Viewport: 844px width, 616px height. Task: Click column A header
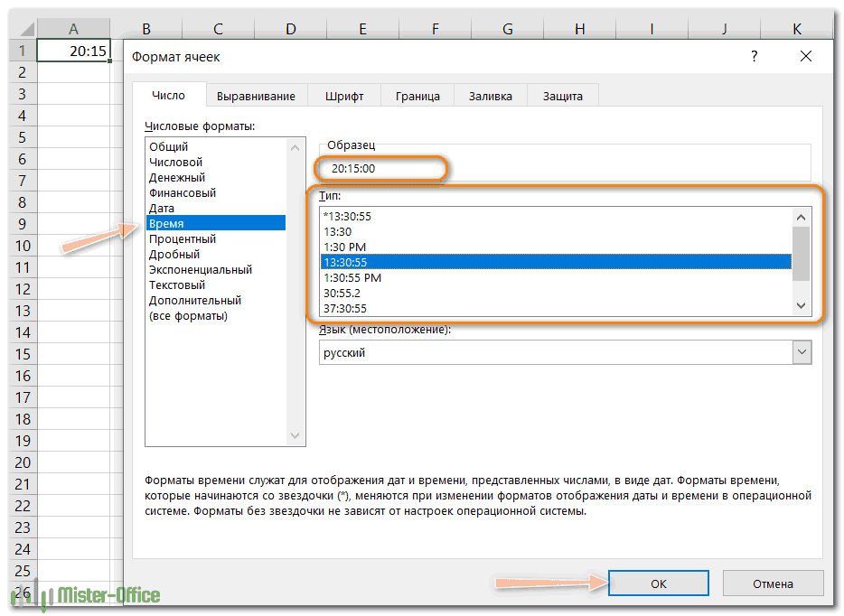pos(73,30)
